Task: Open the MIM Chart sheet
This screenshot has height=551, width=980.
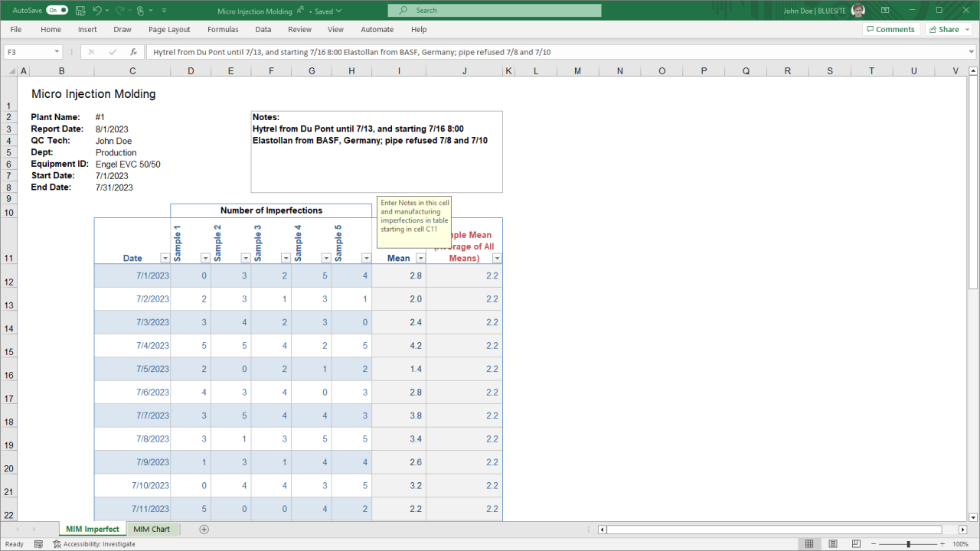Action: 152,529
